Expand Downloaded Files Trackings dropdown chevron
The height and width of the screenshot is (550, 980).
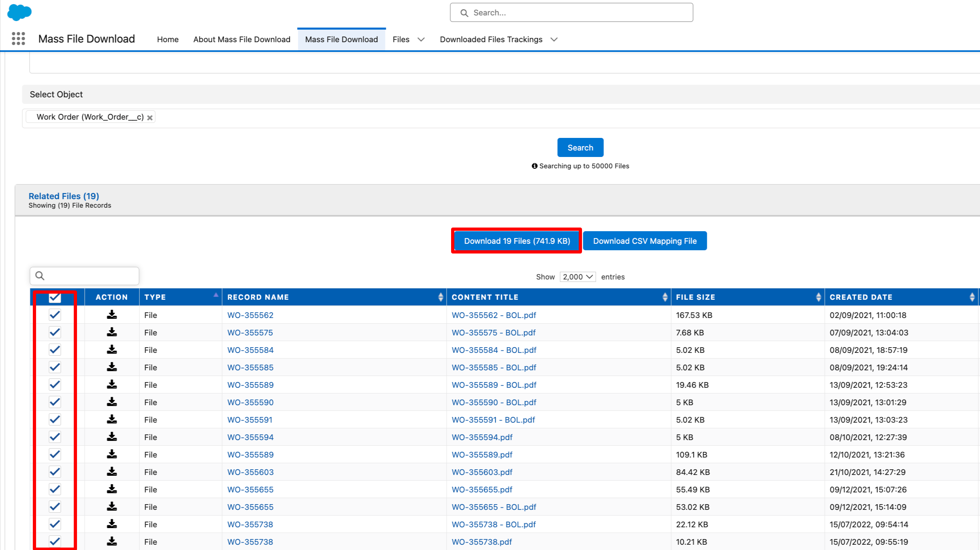[x=554, y=39]
